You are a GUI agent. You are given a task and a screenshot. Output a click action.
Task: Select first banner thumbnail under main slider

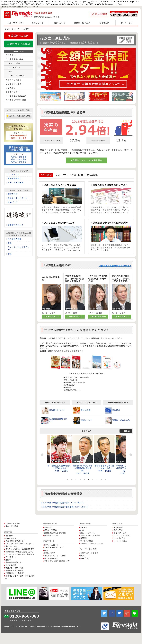tap(51, 97)
